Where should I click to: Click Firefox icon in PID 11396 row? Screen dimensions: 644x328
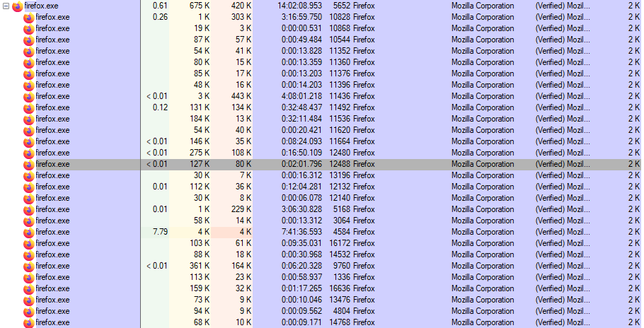(x=29, y=86)
